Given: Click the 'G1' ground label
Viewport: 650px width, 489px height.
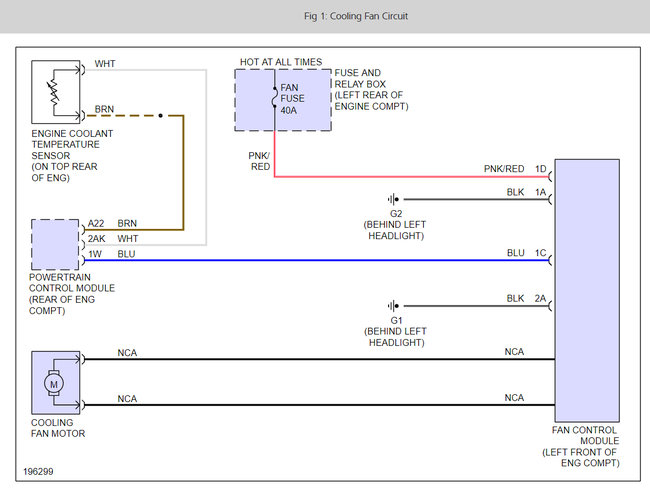Looking at the screenshot, I should [396, 321].
